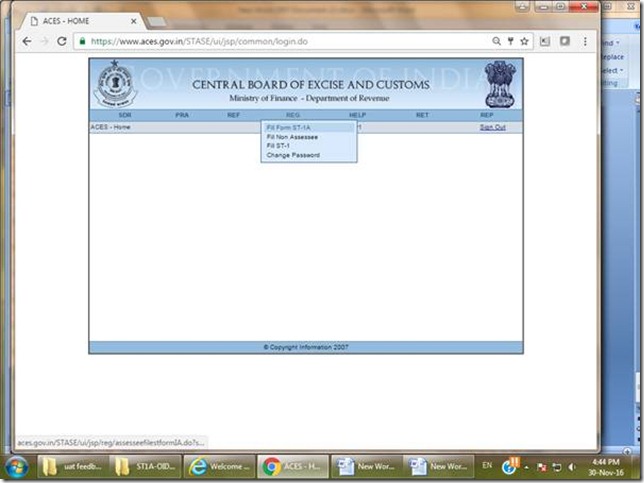The height and width of the screenshot is (483, 644).
Task: Open the Windows Start menu
Action: pyautogui.click(x=17, y=467)
